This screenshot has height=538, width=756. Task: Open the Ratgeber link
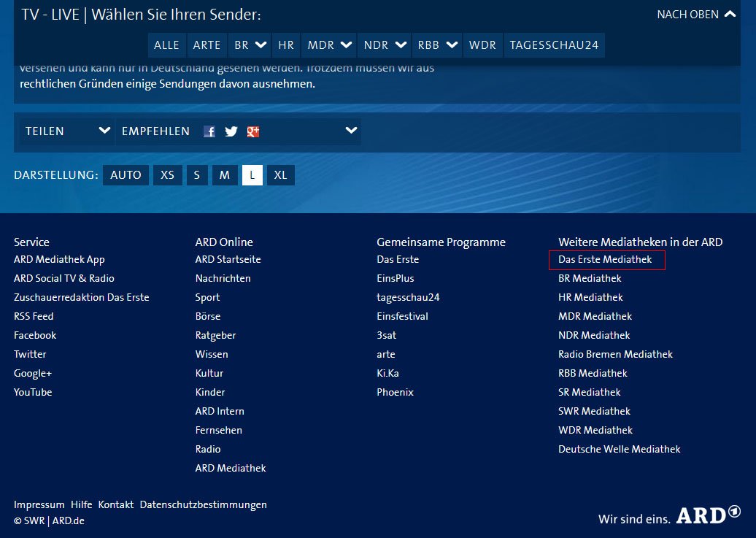point(215,335)
